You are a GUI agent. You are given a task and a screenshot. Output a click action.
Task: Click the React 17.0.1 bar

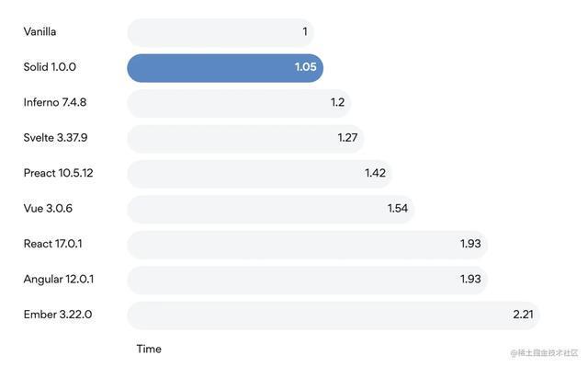point(308,245)
